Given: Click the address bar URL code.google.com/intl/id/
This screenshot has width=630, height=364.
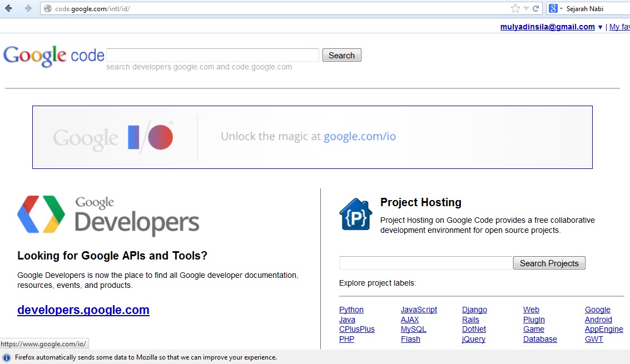Looking at the screenshot, I should [92, 8].
